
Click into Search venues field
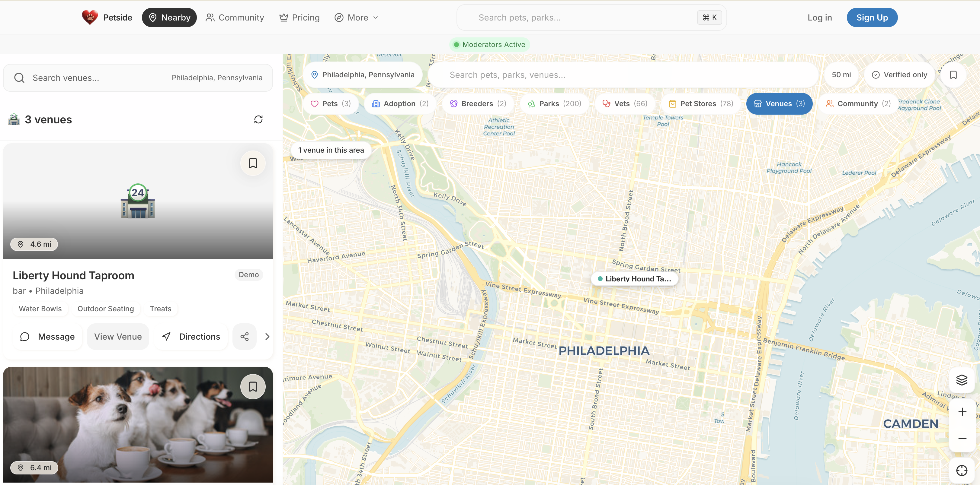point(138,78)
